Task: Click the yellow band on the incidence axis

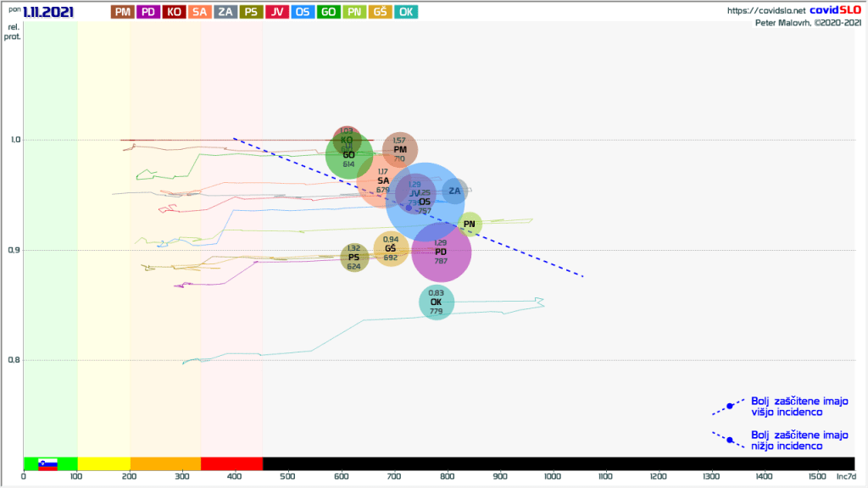Action: pos(103,463)
